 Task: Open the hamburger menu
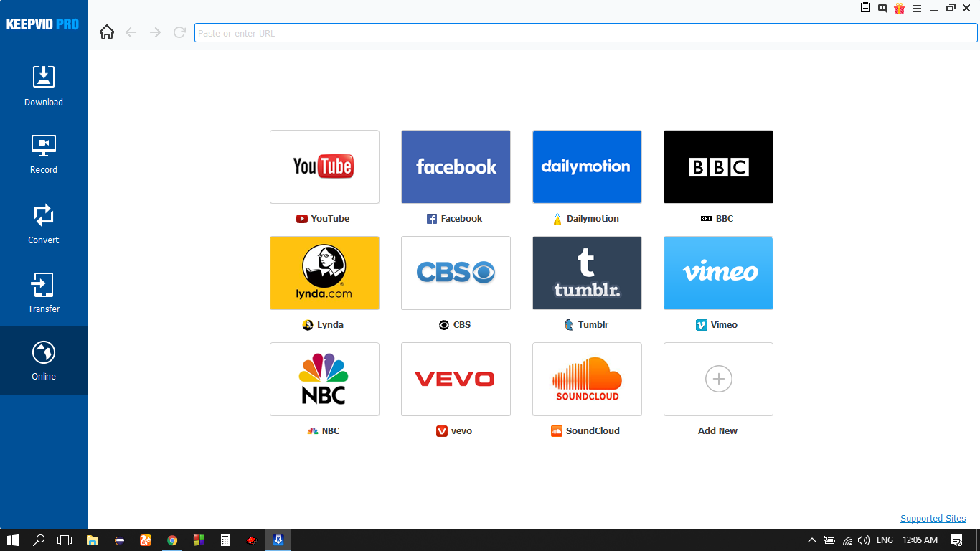(x=917, y=8)
